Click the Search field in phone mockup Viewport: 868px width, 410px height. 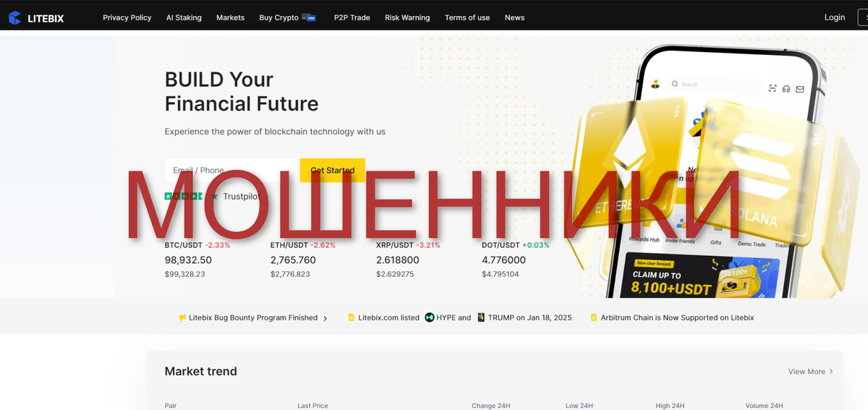click(x=716, y=85)
